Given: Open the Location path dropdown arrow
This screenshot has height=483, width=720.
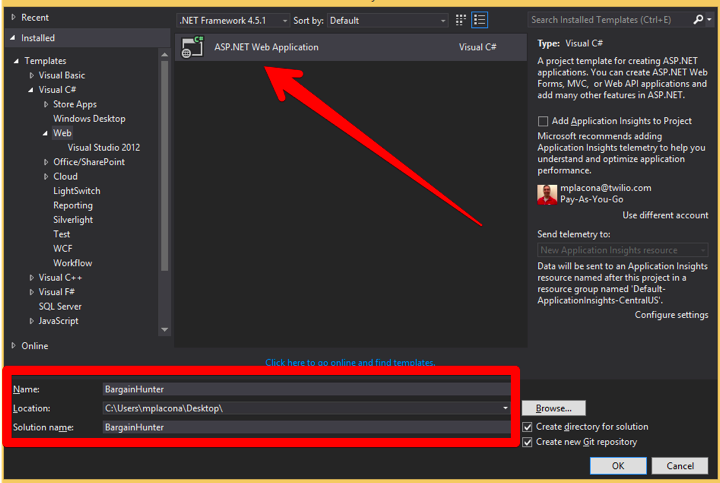Looking at the screenshot, I should 505,408.
